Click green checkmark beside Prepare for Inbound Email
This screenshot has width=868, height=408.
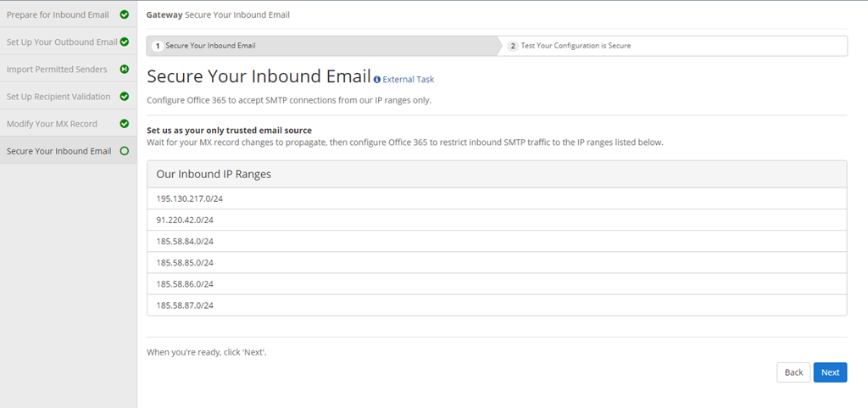tap(125, 14)
